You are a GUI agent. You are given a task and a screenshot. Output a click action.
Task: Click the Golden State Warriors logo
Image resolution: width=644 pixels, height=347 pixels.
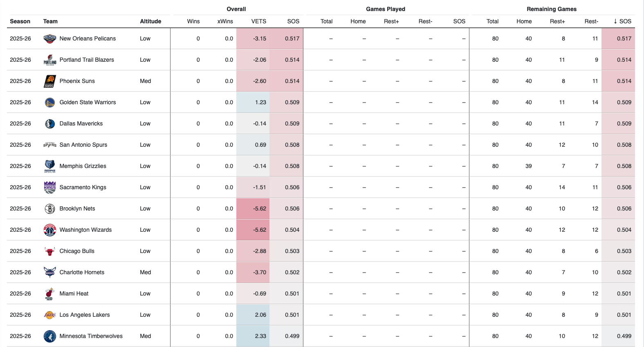click(x=50, y=103)
